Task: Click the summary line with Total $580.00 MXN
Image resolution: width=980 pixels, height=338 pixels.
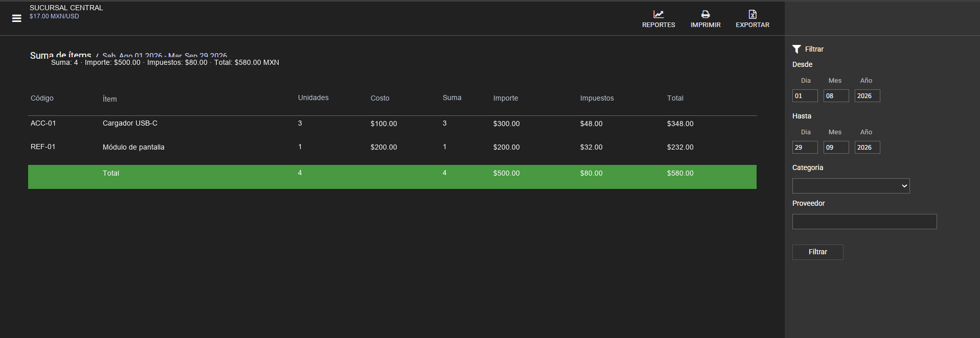Action: [x=165, y=62]
